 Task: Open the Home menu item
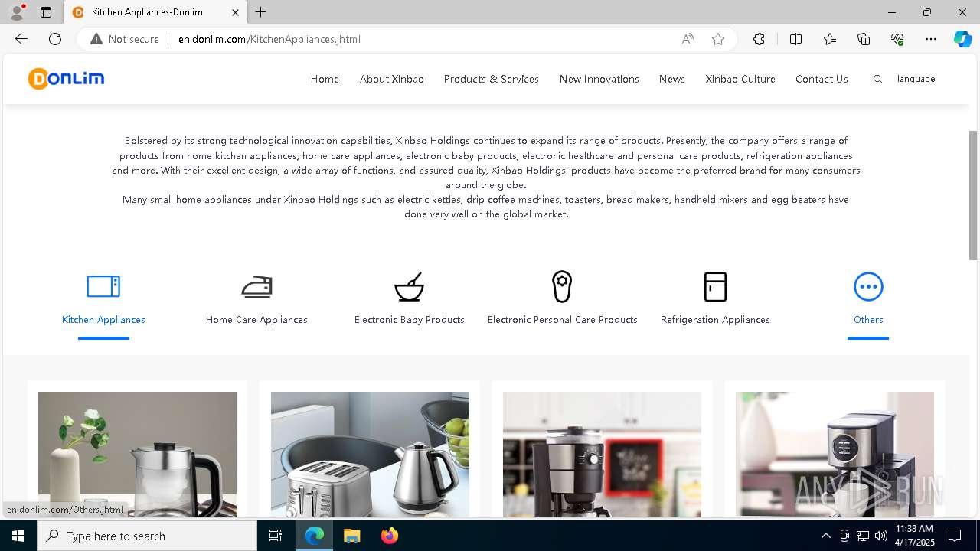coord(325,79)
